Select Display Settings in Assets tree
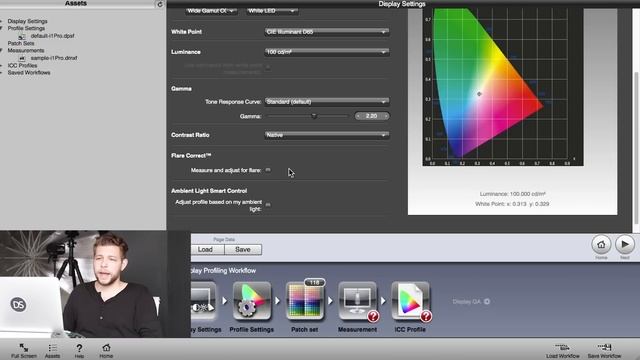 (27, 21)
